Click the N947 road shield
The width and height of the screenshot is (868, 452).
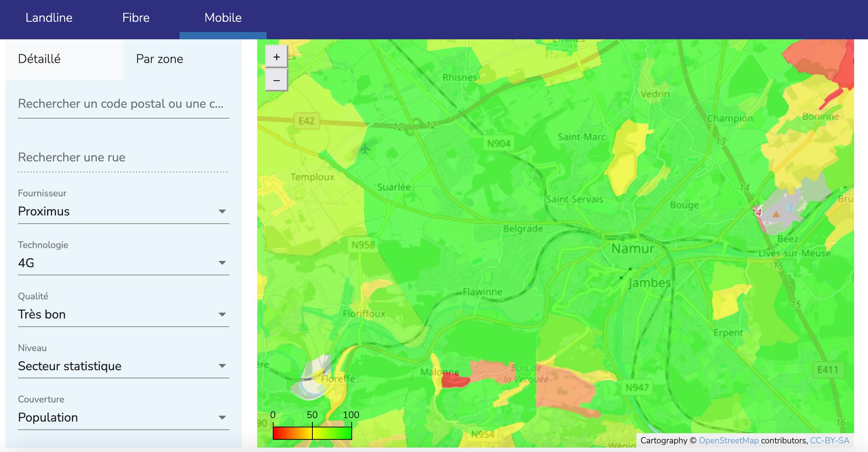pos(637,387)
